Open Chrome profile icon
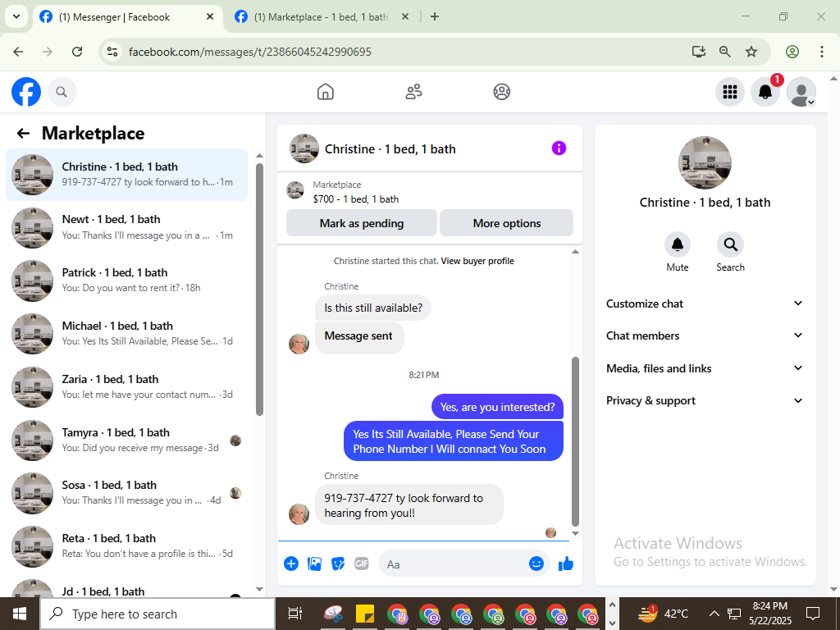This screenshot has width=840, height=630. (x=792, y=52)
